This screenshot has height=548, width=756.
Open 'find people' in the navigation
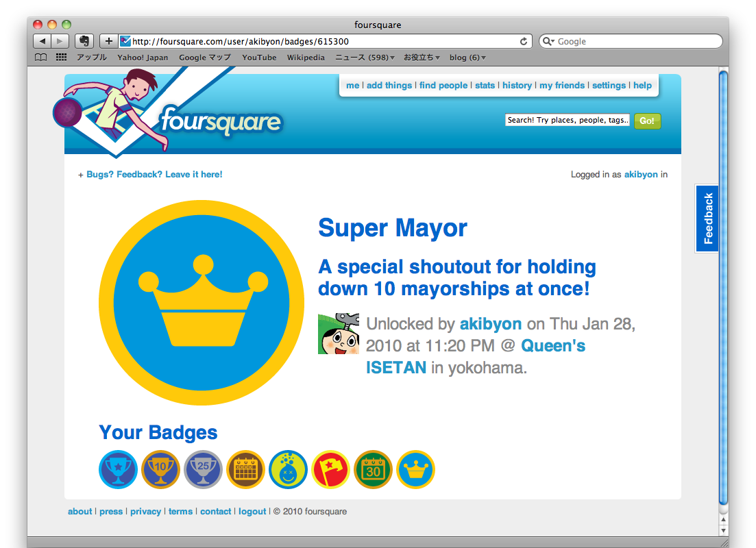[443, 86]
